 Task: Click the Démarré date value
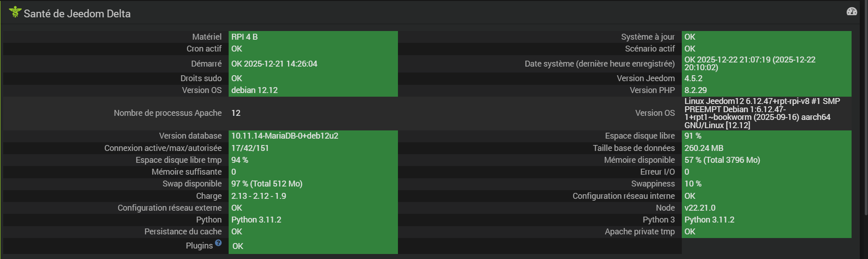(x=274, y=64)
